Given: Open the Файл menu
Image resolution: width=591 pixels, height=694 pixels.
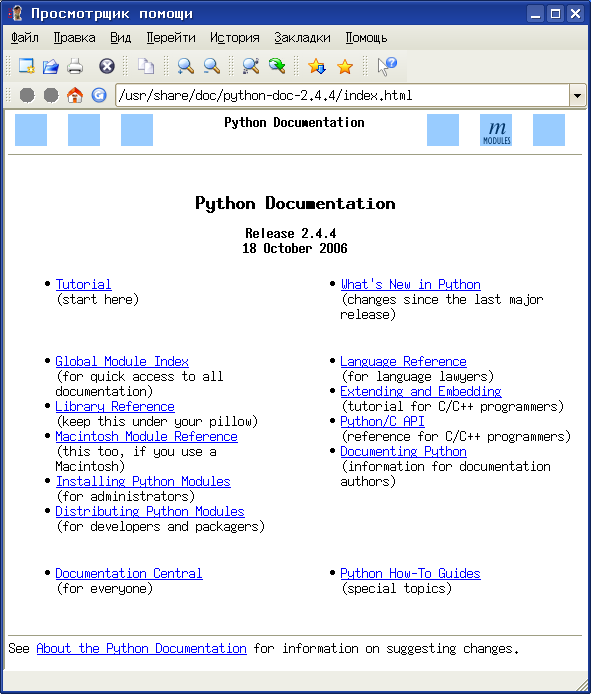Looking at the screenshot, I should [x=25, y=38].
